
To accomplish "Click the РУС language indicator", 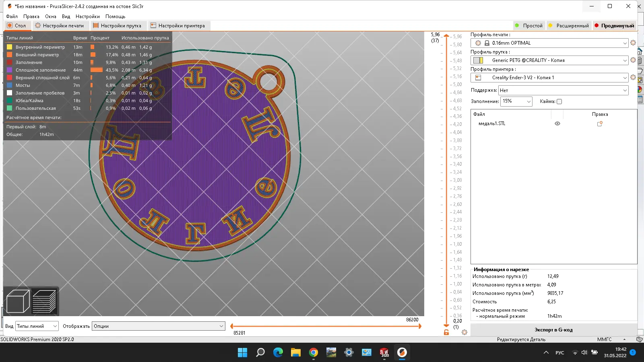I will tap(560, 353).
